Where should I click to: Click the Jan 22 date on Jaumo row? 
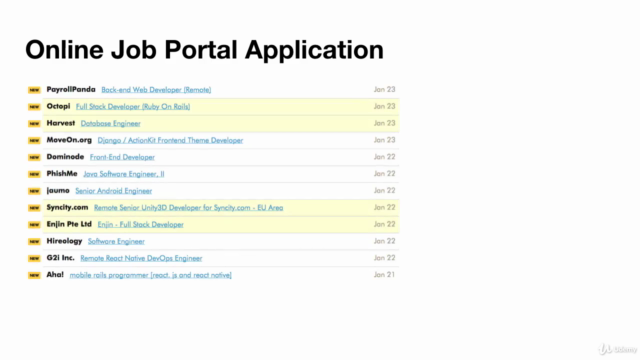[x=384, y=191]
